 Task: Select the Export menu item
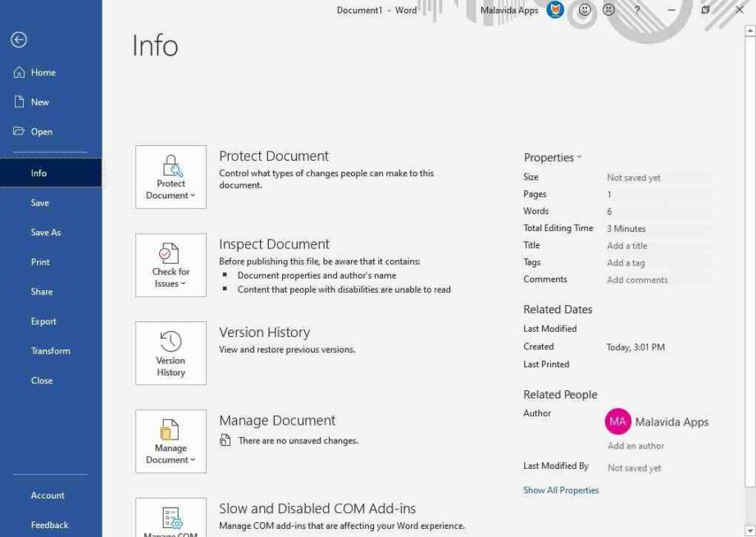tap(41, 321)
